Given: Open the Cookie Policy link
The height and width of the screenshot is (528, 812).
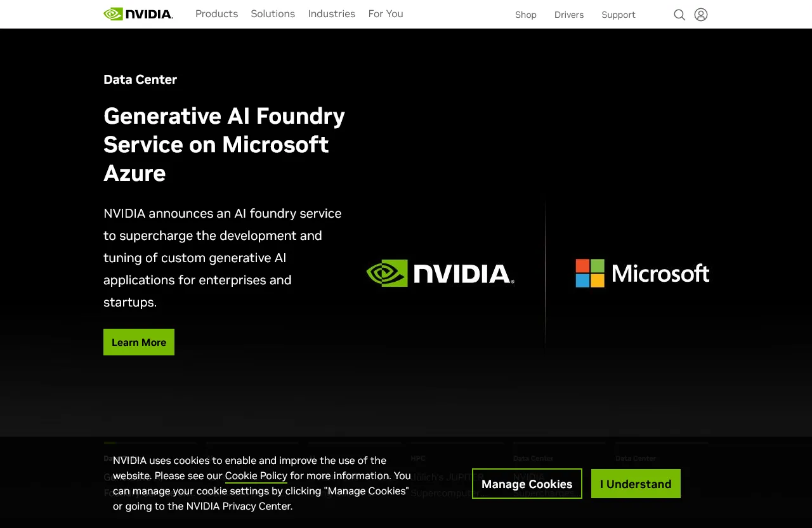Looking at the screenshot, I should click(x=256, y=475).
